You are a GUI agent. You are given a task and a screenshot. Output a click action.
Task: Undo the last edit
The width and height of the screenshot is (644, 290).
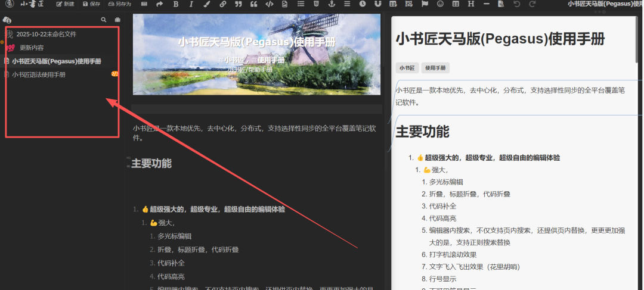pyautogui.click(x=516, y=4)
